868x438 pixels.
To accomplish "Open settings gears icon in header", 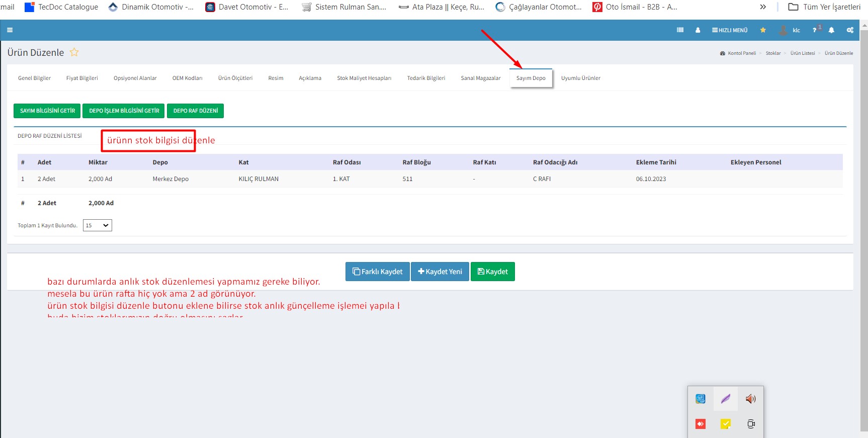I will click(x=850, y=30).
